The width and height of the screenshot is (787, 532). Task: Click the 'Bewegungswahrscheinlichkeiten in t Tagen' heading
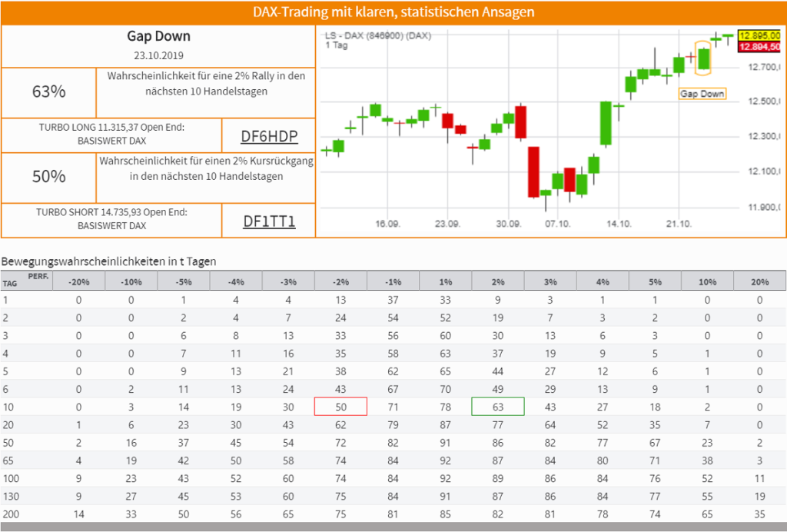(109, 261)
